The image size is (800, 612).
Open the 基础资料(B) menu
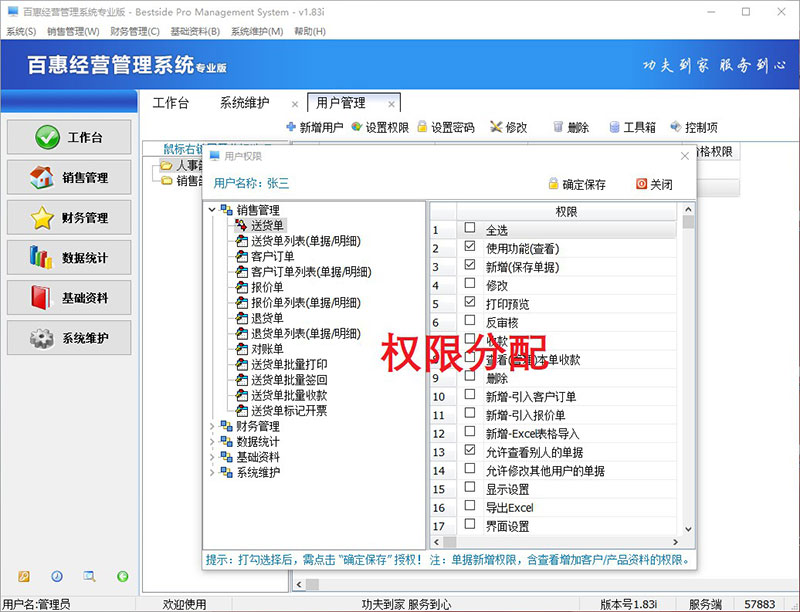(x=195, y=31)
